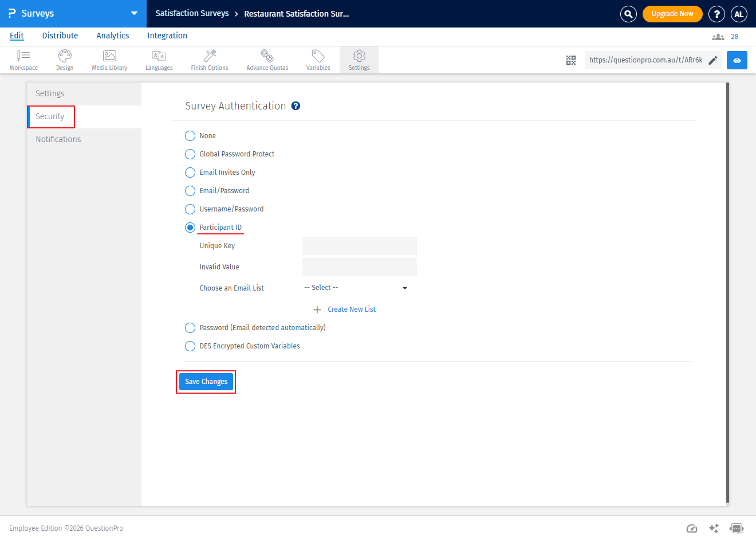This screenshot has height=541, width=756.
Task: Click the Save Changes button
Action: [x=206, y=382]
